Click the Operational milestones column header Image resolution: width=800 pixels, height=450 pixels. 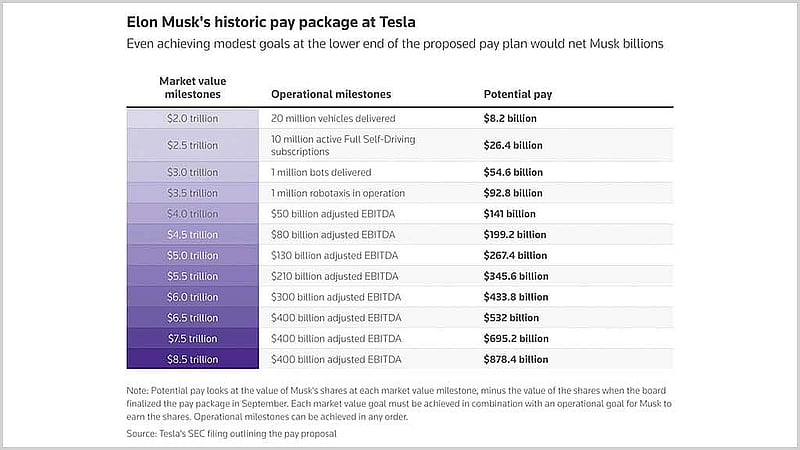tap(331, 94)
